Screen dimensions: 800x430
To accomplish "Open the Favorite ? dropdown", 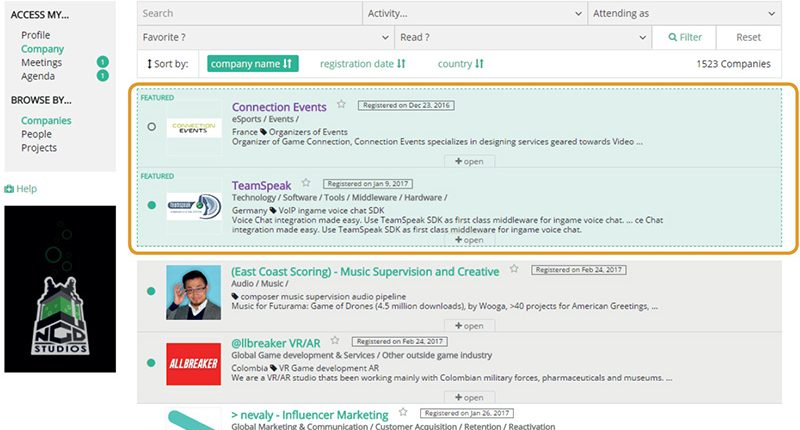I will coord(265,37).
